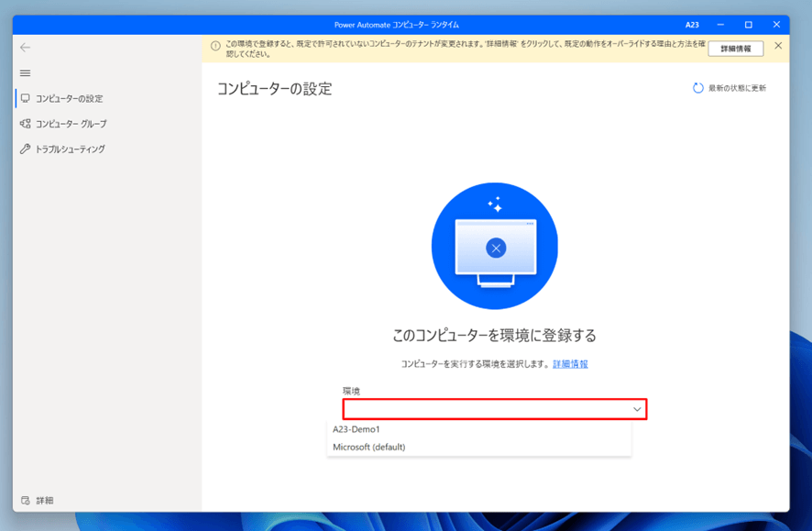The width and height of the screenshot is (812, 531).
Task: Click the info icon in the warning banner
Action: 215,46
